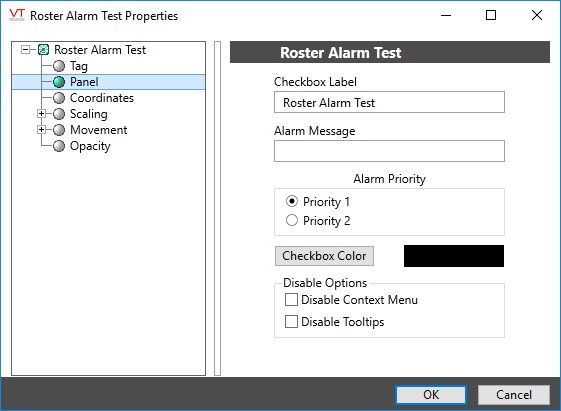Viewport: 561px width, 411px height.
Task: Click the black checkbox color swatch
Action: tap(454, 256)
